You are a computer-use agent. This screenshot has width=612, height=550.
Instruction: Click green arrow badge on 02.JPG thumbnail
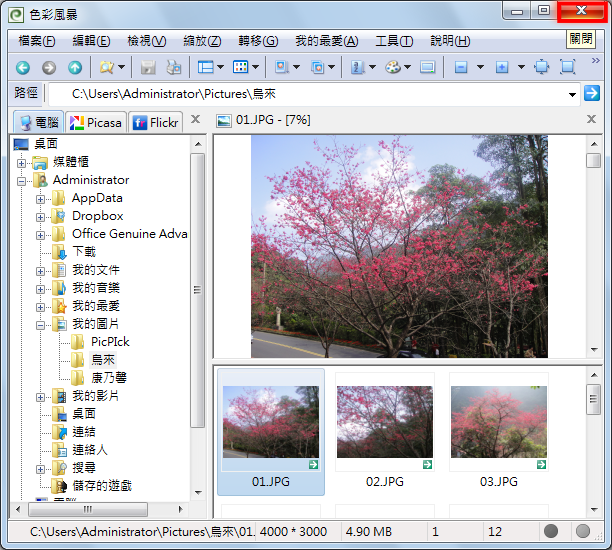pyautogui.click(x=427, y=465)
